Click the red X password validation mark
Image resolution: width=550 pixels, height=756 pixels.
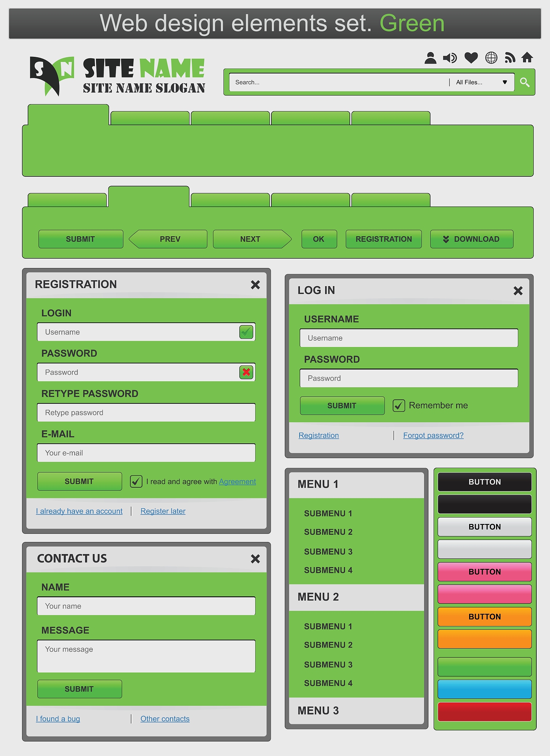246,372
